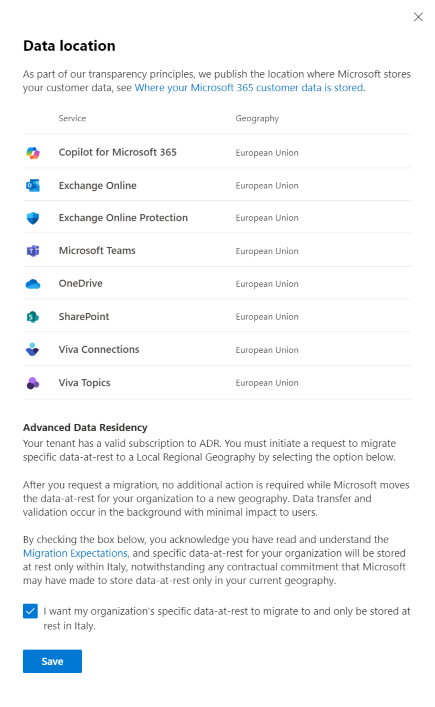Click the European Union geography for OneDrive
435x707 pixels.
point(267,284)
